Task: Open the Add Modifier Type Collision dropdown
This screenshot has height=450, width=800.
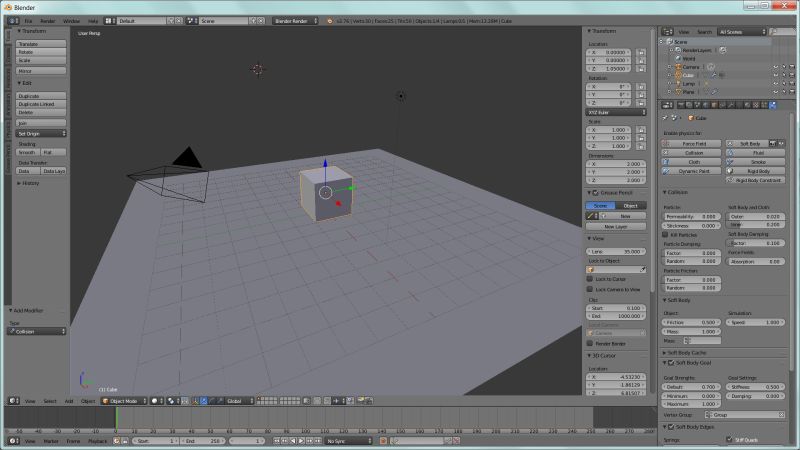Action: (37, 332)
